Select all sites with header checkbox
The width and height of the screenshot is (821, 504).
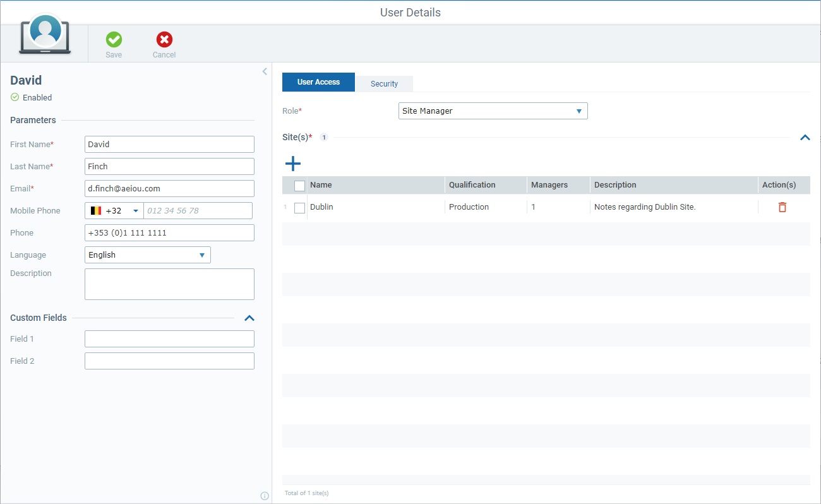pos(300,186)
